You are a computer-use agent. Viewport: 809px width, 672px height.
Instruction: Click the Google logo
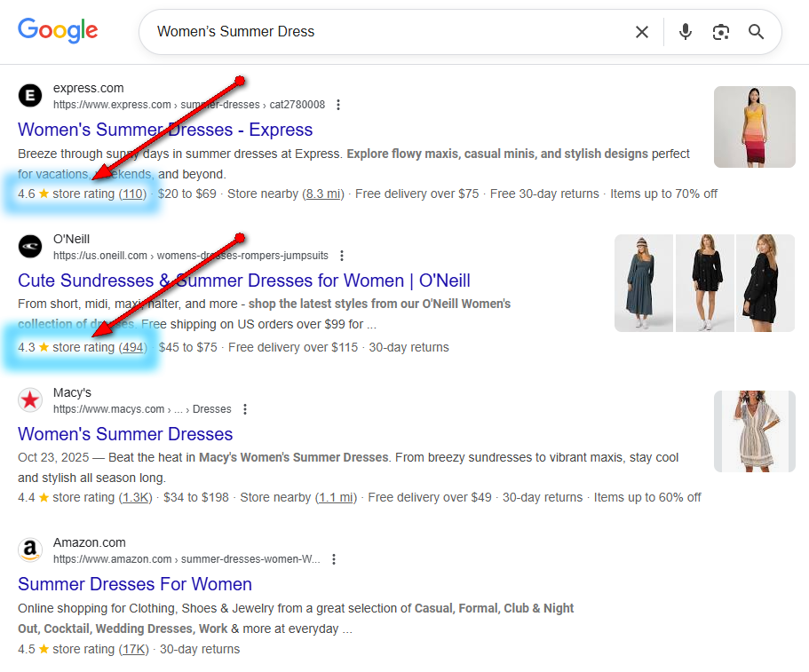coord(57,30)
